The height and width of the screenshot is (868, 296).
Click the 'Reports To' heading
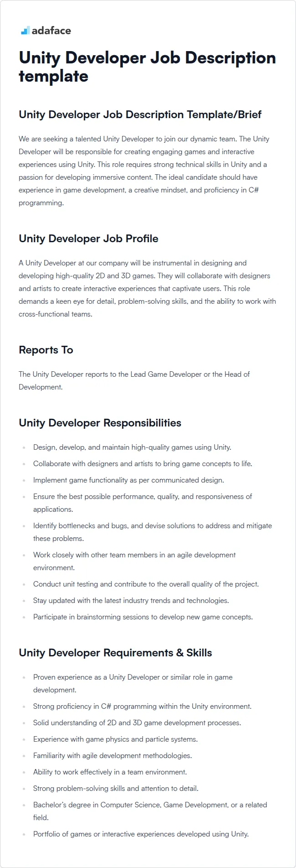coord(46,350)
